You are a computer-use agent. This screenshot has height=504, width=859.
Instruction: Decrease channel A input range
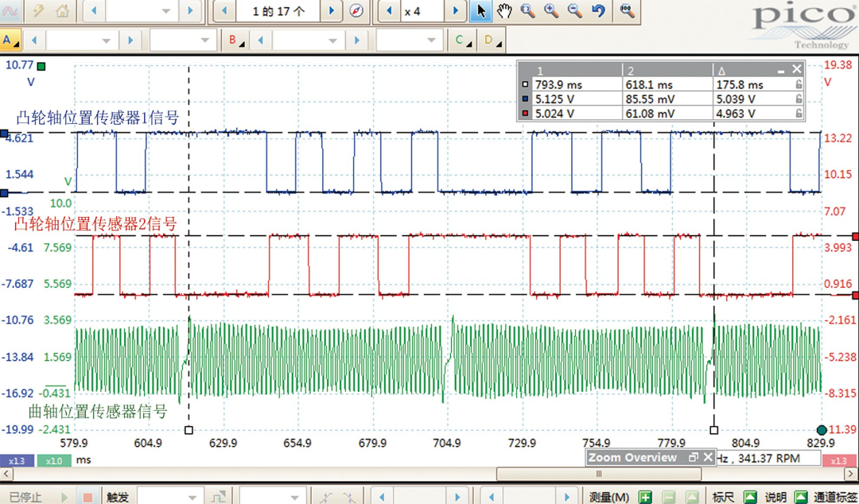point(34,40)
